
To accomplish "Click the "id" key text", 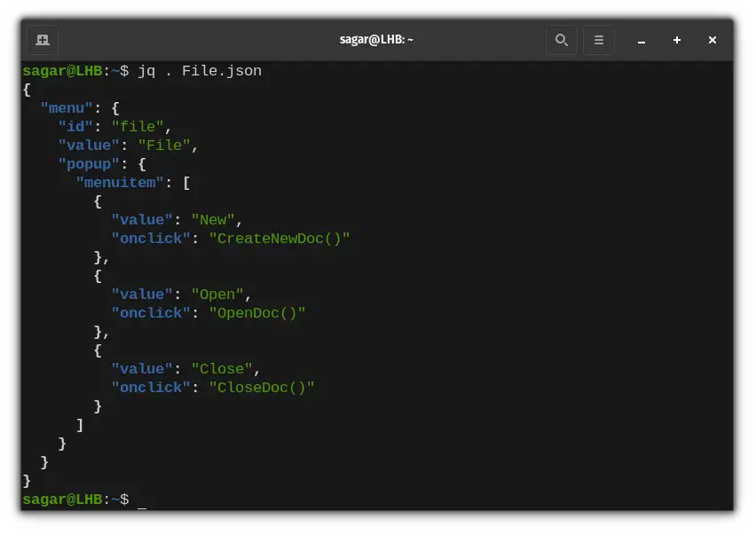I will point(75,126).
